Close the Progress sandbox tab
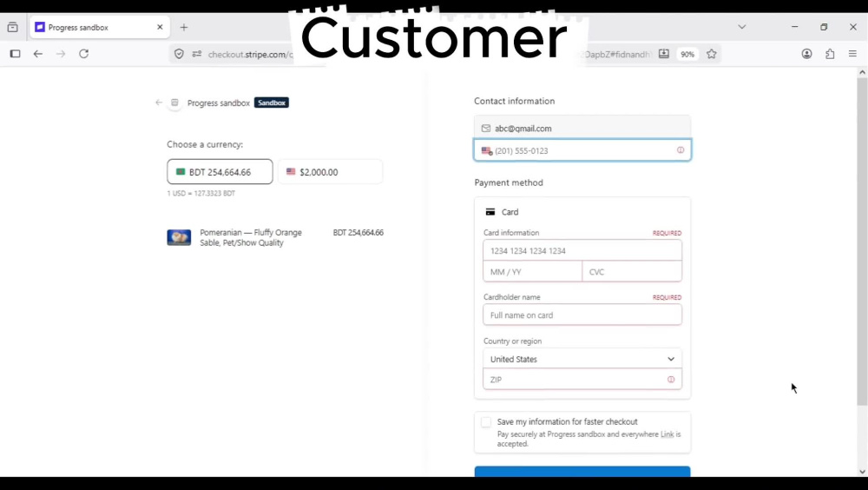The height and width of the screenshot is (490, 868). 160,27
